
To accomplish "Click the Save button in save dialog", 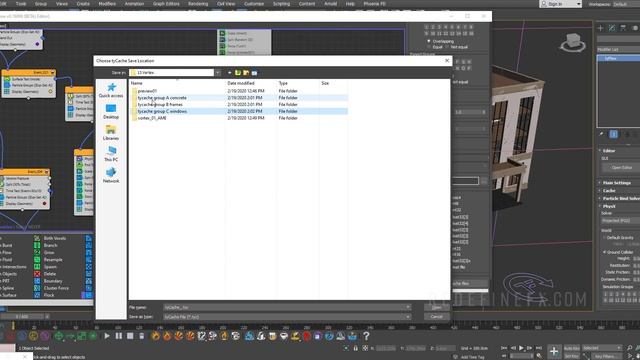I will click(x=436, y=307).
